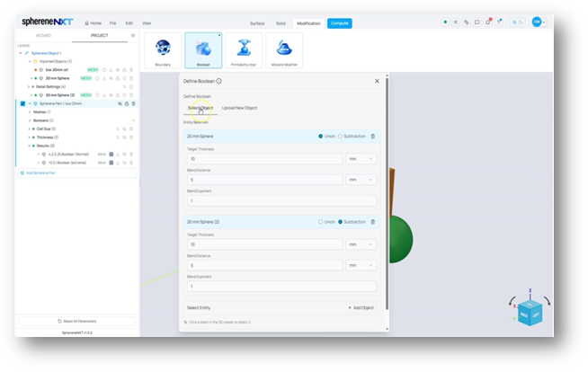Expand the Meshes (1) node
The width and height of the screenshot is (588, 372).
30,112
